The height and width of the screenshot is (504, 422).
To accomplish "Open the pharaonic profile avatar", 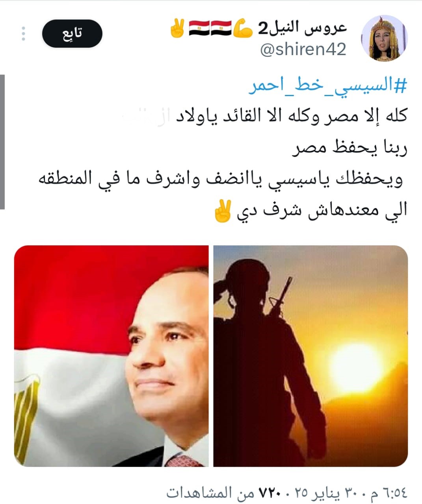I will 384,39.
